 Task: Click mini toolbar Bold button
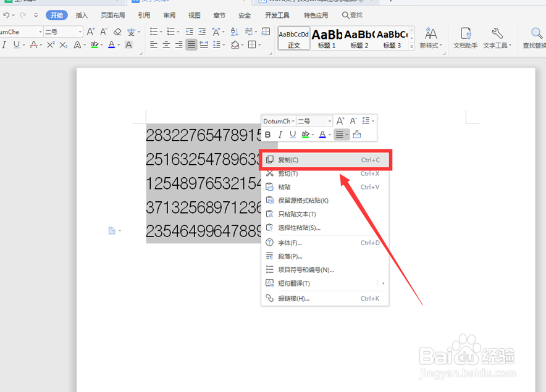pos(268,135)
